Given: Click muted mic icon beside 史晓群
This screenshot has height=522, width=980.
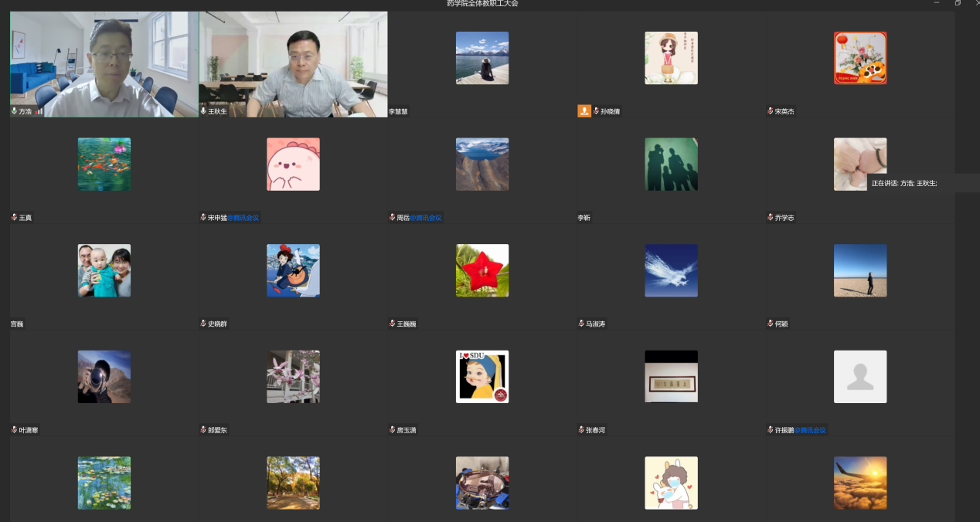Looking at the screenshot, I should click(x=203, y=324).
